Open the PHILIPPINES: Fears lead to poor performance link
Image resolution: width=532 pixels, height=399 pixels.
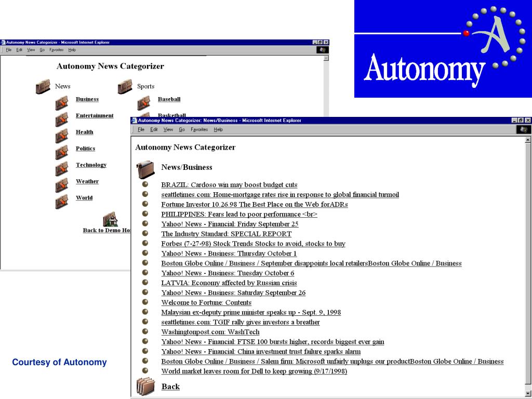coord(239,215)
